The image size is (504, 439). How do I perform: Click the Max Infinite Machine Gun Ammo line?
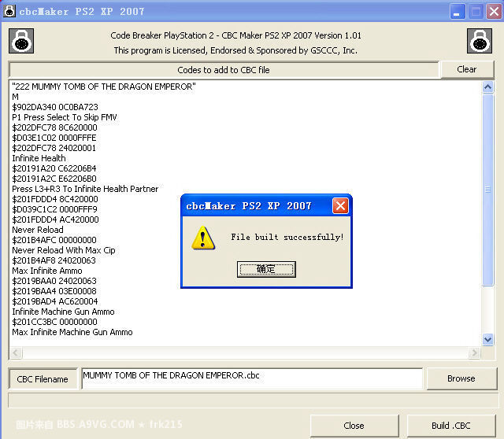coord(72,332)
